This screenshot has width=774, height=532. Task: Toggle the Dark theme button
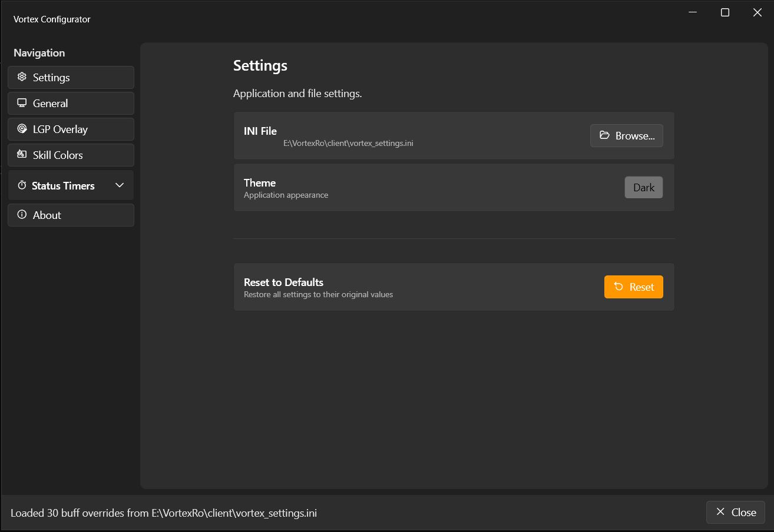pos(644,187)
